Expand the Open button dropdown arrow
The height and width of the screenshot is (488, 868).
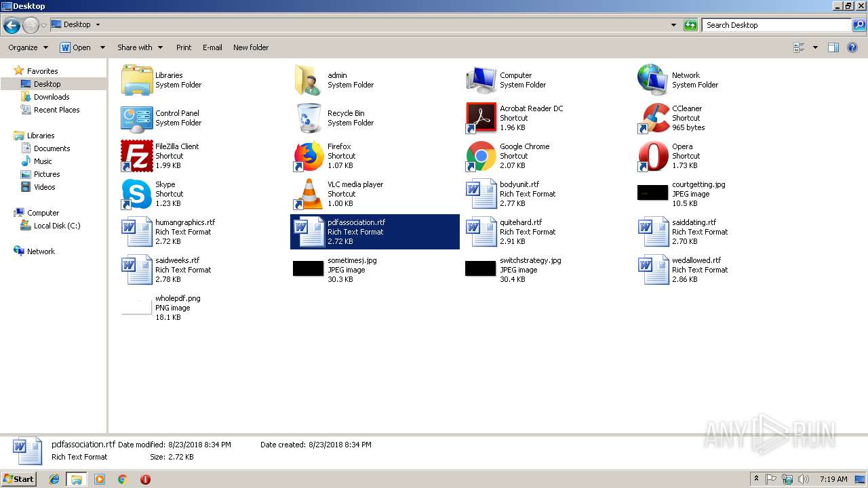pyautogui.click(x=102, y=47)
